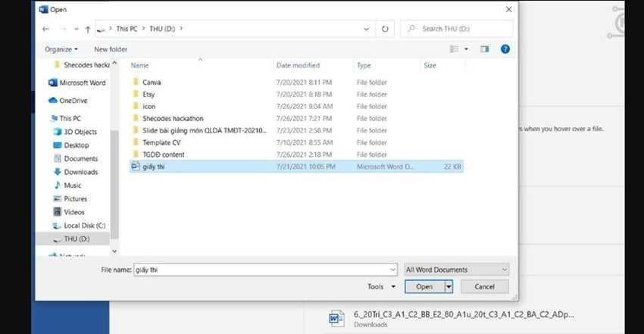Select the giấy thi Word document
The width and height of the screenshot is (644, 334).
point(296,167)
